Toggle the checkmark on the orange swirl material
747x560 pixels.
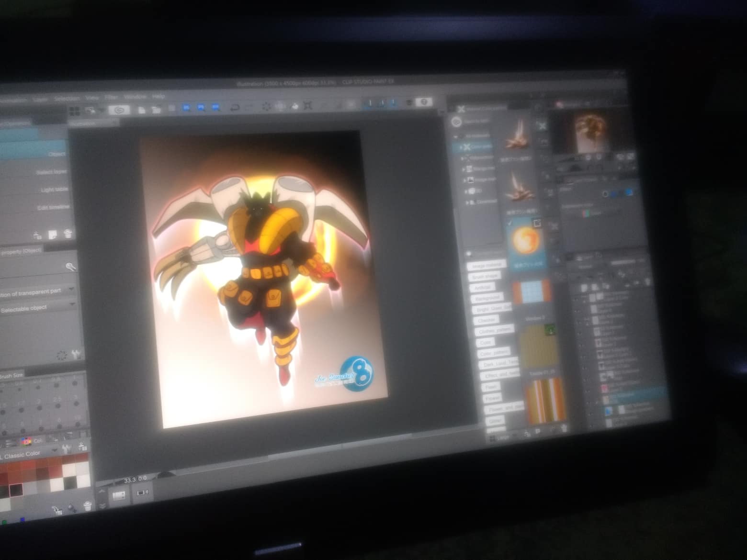(x=510, y=223)
